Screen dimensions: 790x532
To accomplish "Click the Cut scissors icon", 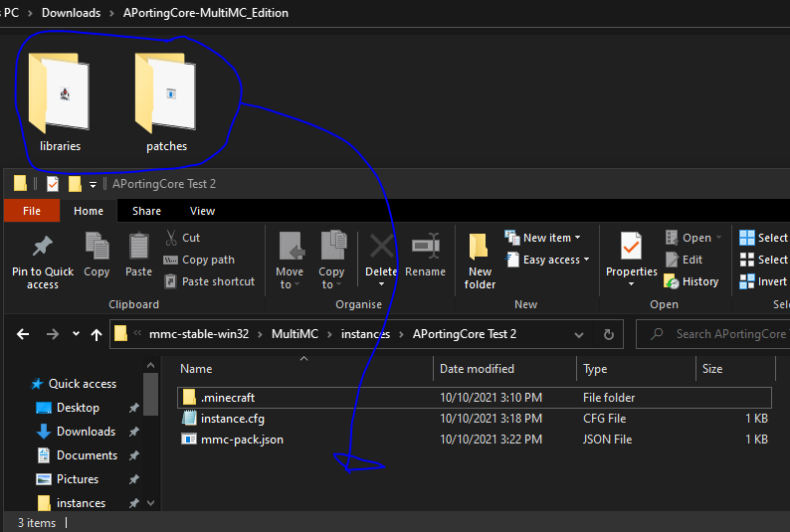I will pos(171,238).
